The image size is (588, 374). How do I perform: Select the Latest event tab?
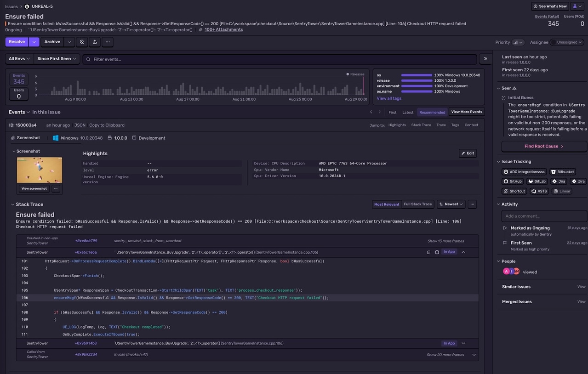pos(408,112)
